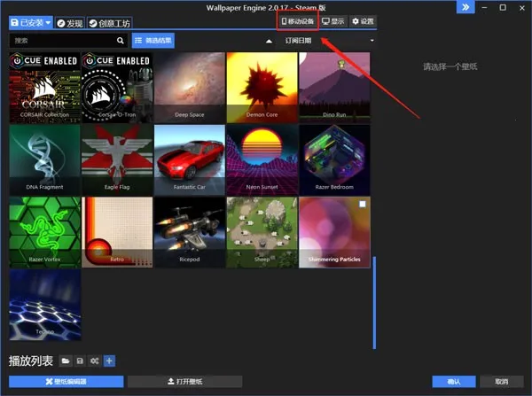Save the playlist with disk icon
Screen dimensions: 532x396
coord(79,361)
